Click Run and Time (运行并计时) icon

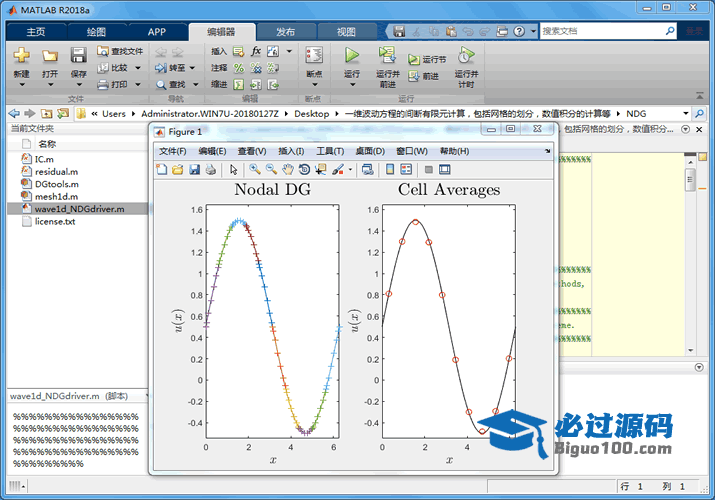466,55
